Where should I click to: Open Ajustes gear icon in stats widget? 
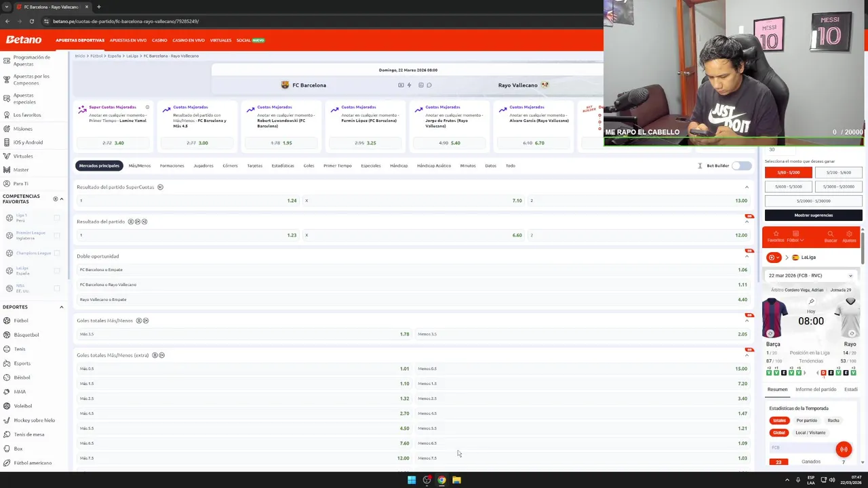click(849, 234)
